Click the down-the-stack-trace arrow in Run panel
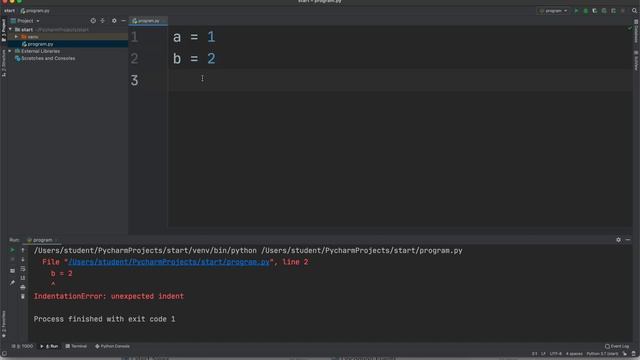 pos(23,260)
